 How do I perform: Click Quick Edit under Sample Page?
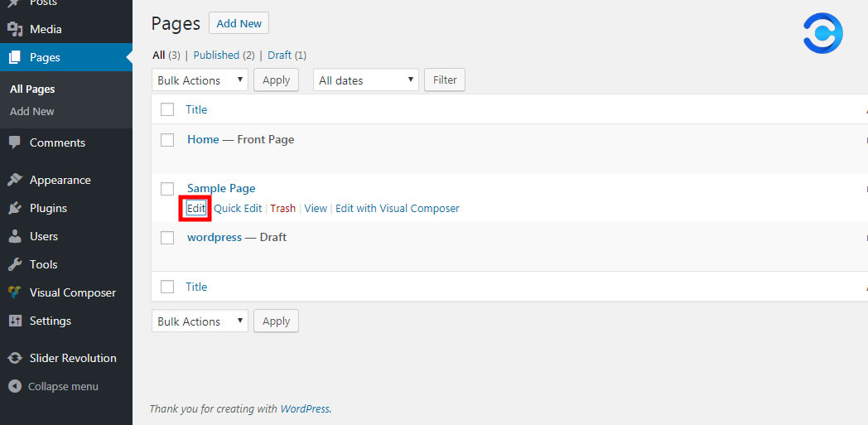[x=238, y=209]
